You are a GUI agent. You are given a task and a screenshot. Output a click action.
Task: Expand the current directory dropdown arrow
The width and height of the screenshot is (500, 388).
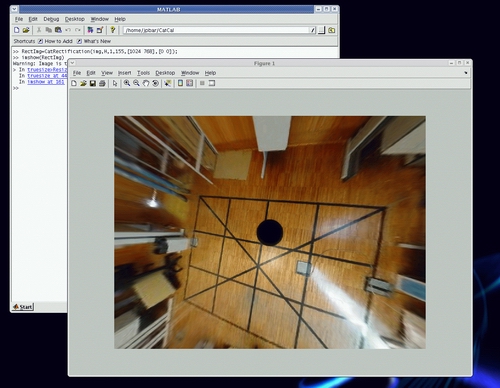[x=313, y=30]
